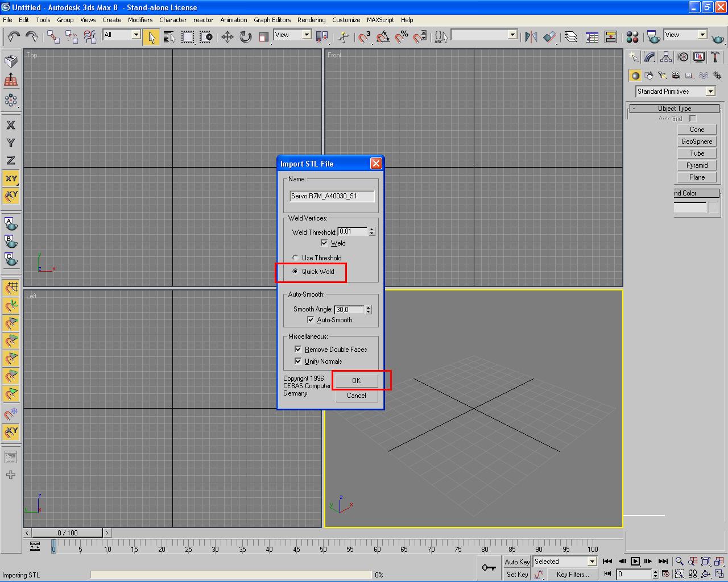Open the named selection sets dropdown

point(484,35)
